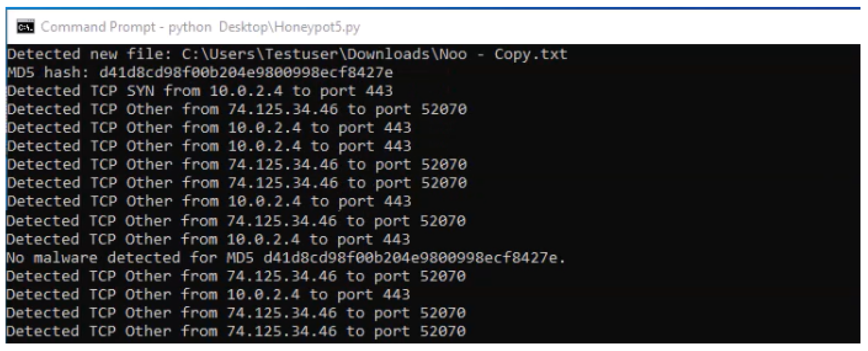
Task: Click the first 74.125.34.46 IP address
Action: click(283, 110)
